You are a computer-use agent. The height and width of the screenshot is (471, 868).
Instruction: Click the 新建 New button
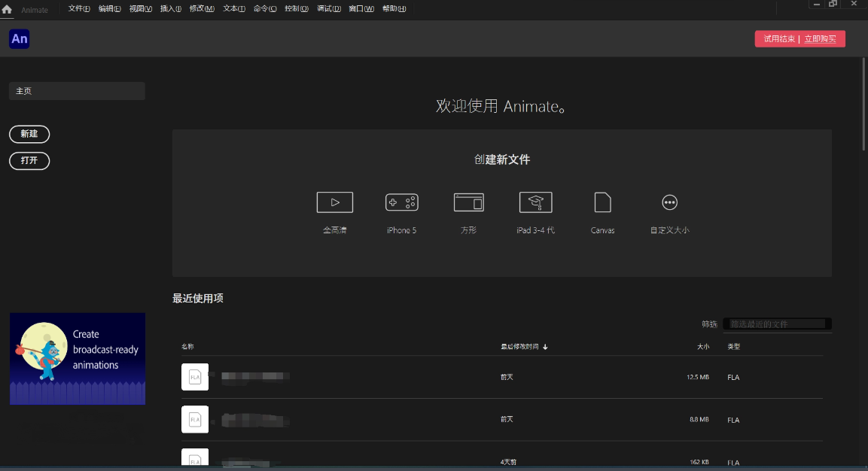(x=29, y=134)
